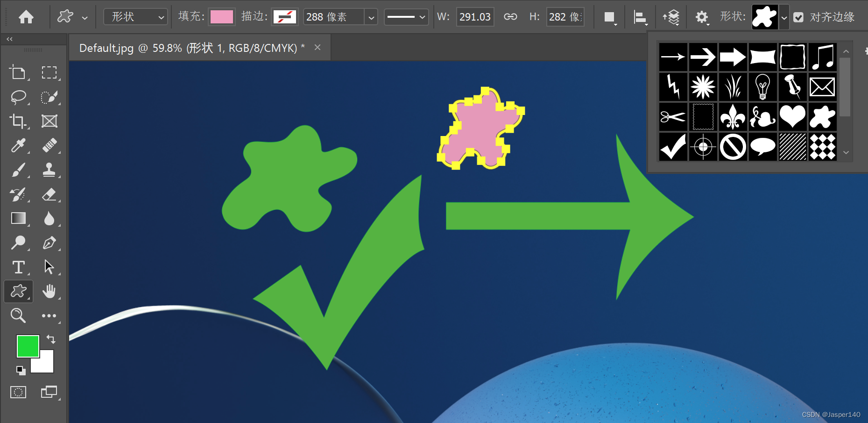
Task: Select the Artboard/Move tool
Action: point(18,72)
